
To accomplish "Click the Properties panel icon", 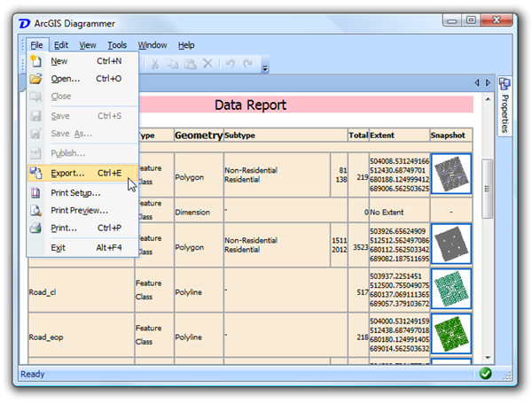I will (504, 85).
